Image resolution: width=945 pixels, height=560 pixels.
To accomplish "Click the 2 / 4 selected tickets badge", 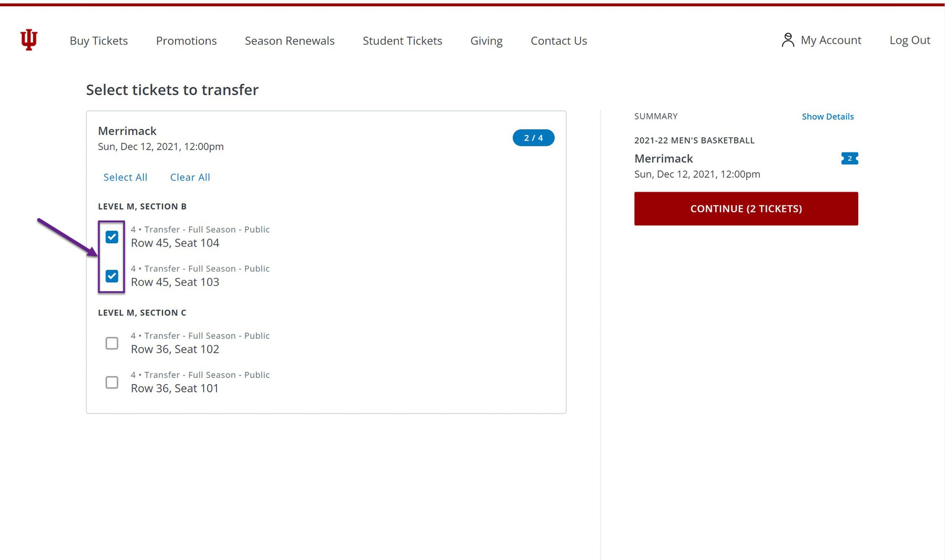I will pos(533,138).
